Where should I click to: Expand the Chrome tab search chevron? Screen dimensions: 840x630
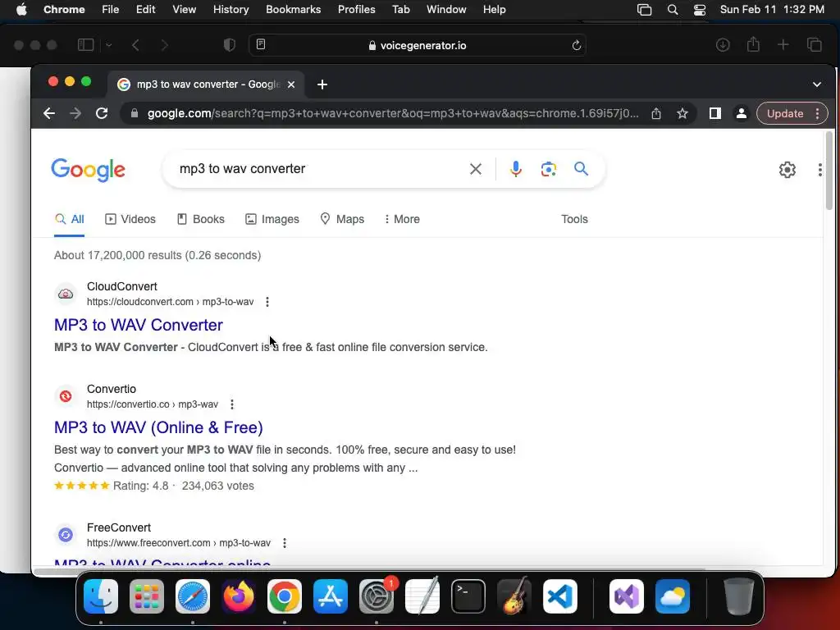coord(817,84)
